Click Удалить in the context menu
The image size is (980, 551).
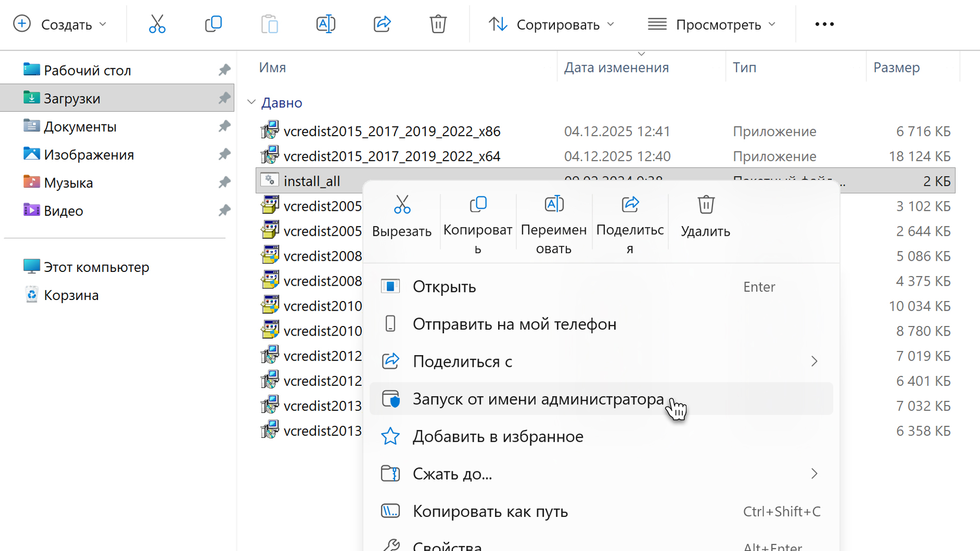[705, 216]
